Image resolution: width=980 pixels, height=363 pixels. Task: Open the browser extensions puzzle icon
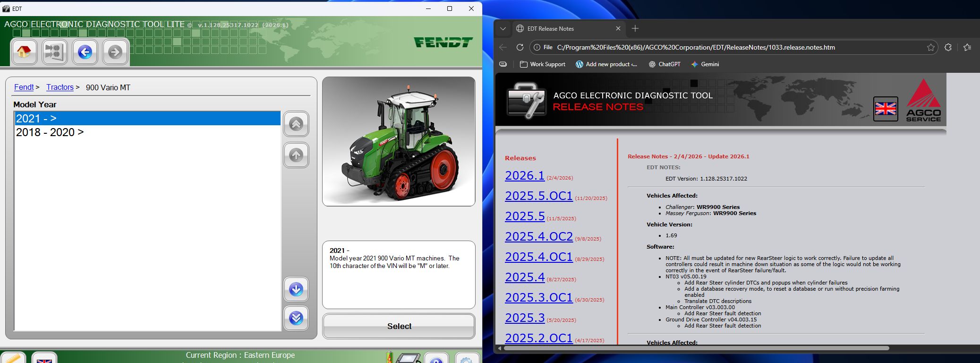948,47
